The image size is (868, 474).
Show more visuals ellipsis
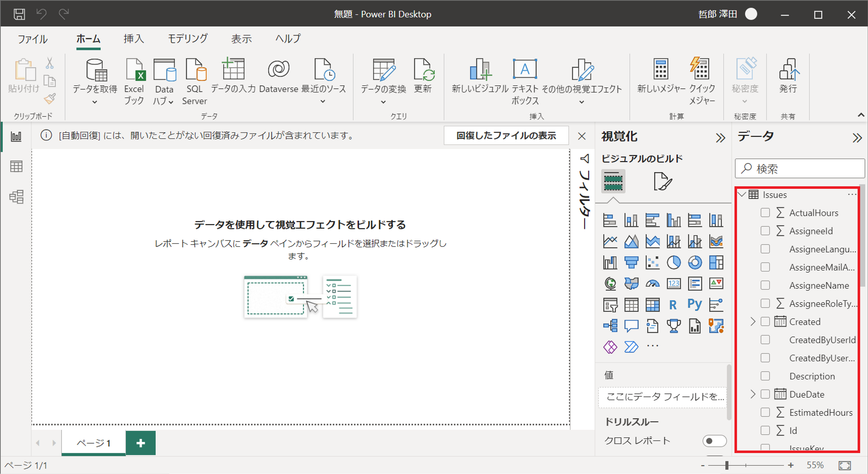pyautogui.click(x=652, y=346)
